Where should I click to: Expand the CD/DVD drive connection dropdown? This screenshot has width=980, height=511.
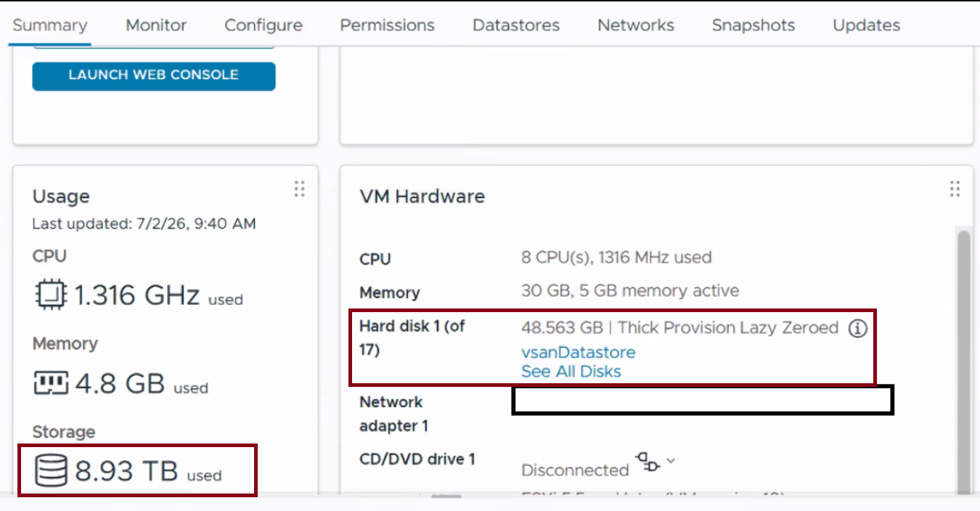[671, 460]
